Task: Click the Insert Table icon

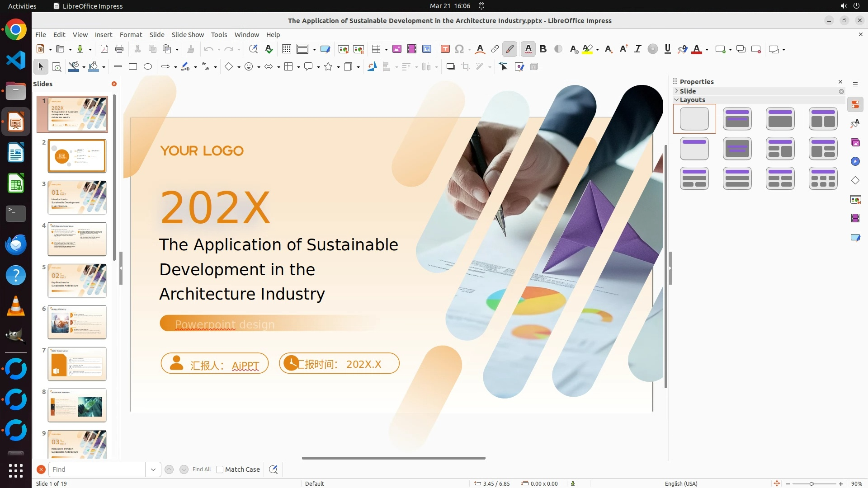Action: click(376, 49)
